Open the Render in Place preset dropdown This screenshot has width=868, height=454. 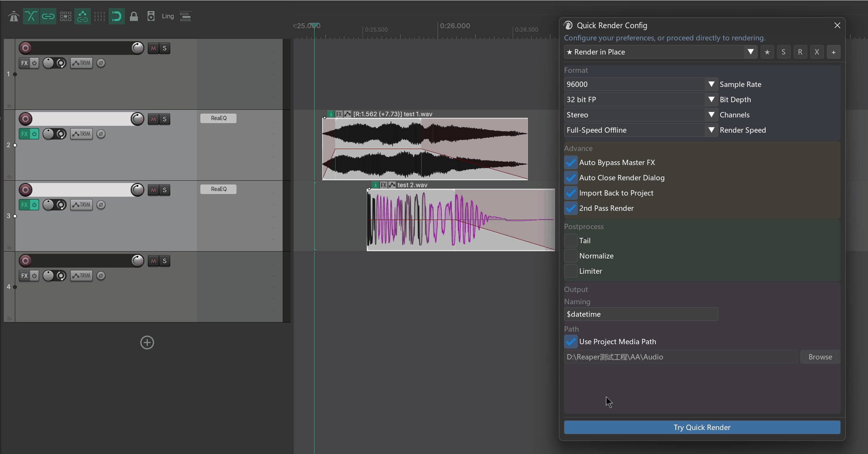tap(660, 52)
